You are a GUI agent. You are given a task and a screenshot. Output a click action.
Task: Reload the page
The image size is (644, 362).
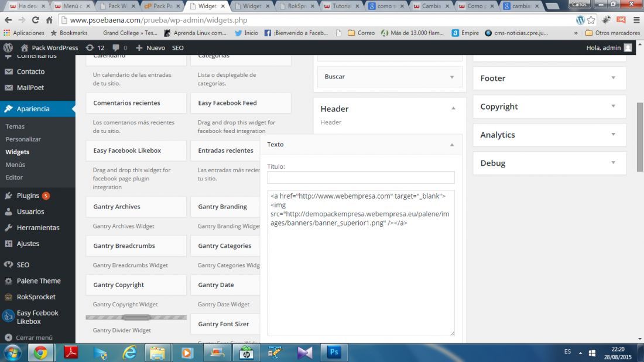[x=35, y=20]
